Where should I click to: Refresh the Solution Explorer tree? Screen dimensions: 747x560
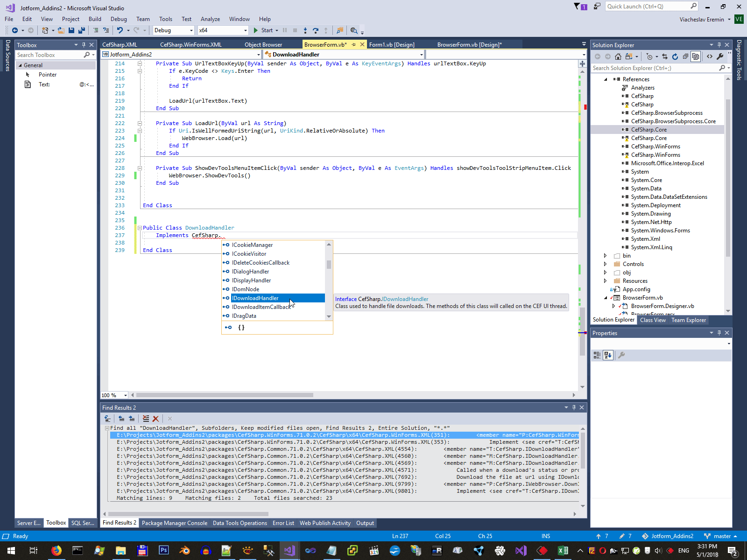(x=675, y=56)
